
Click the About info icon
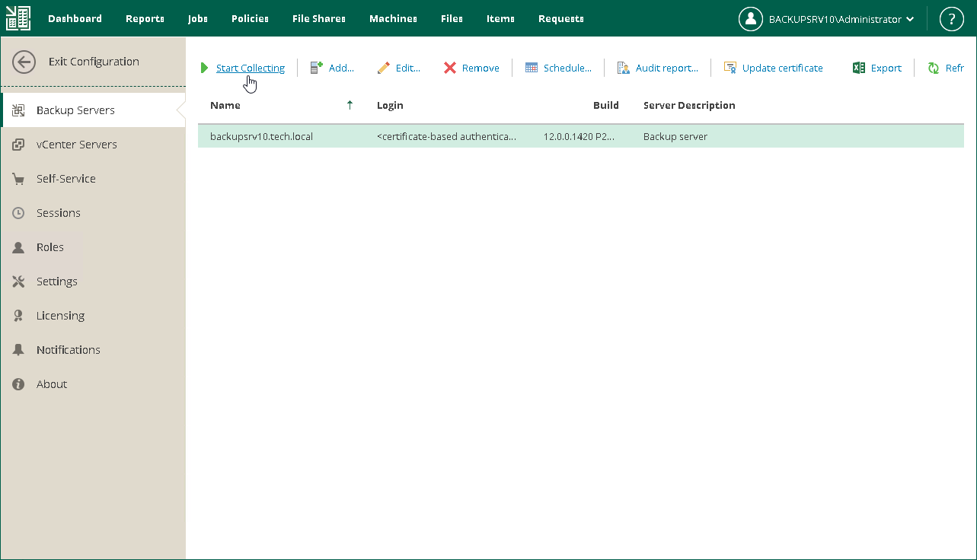click(x=19, y=384)
